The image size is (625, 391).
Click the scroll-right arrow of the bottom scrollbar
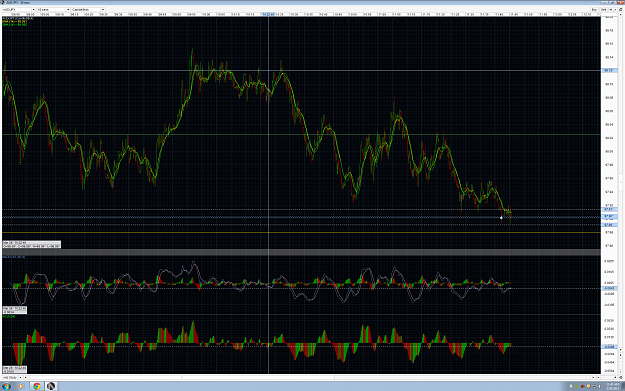point(593,377)
